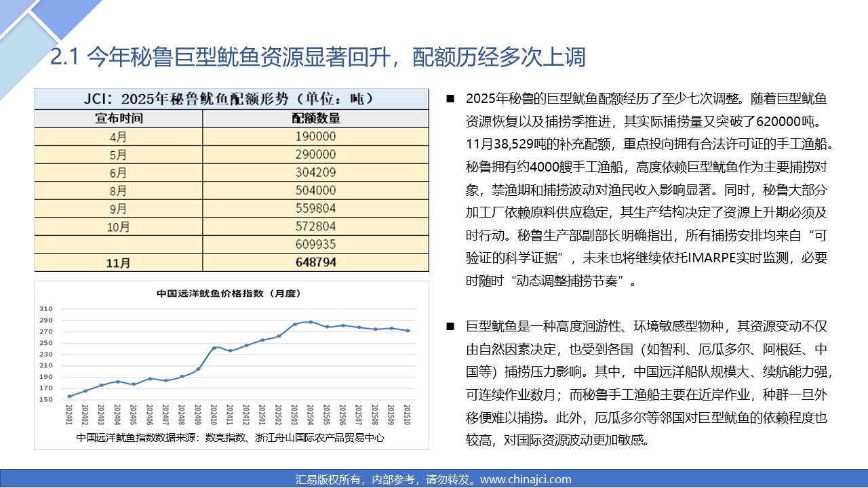Click the first black square bullet marker
Image resolution: width=868 pixels, height=488 pixels.
[x=450, y=99]
